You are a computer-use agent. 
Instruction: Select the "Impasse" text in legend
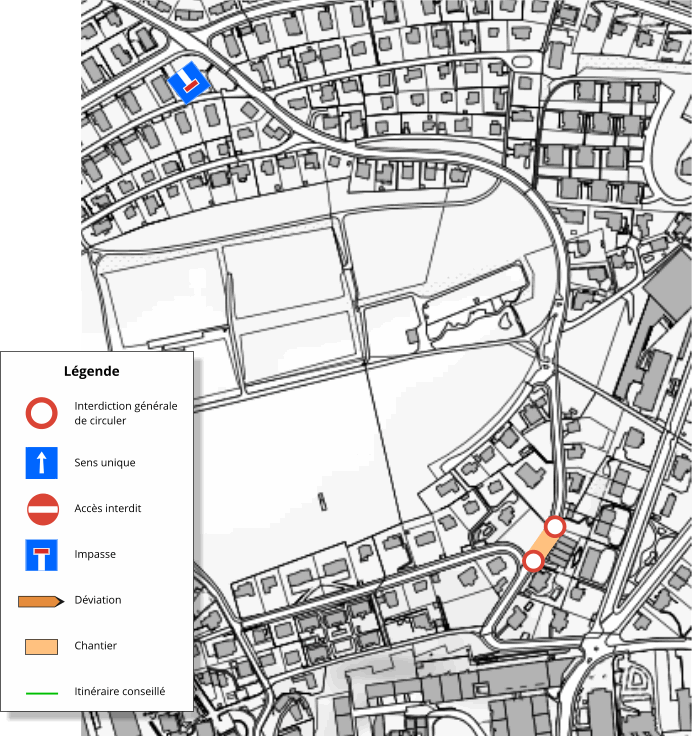[95, 555]
